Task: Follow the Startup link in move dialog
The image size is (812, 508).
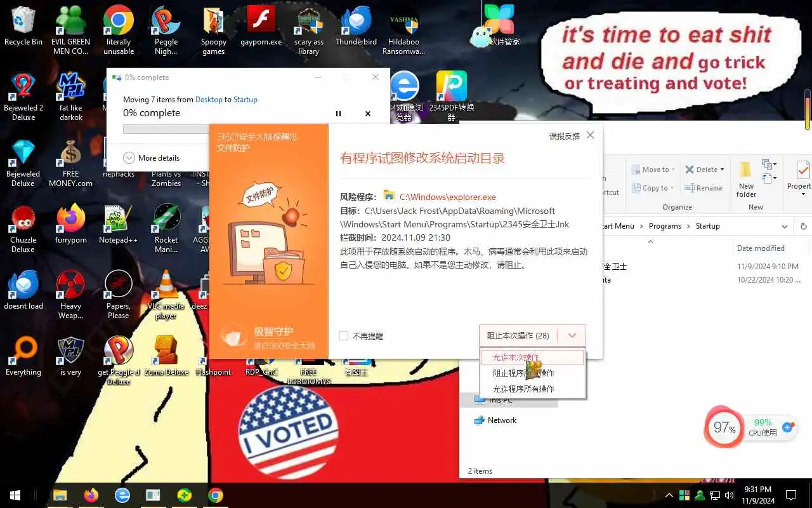Action: 246,100
